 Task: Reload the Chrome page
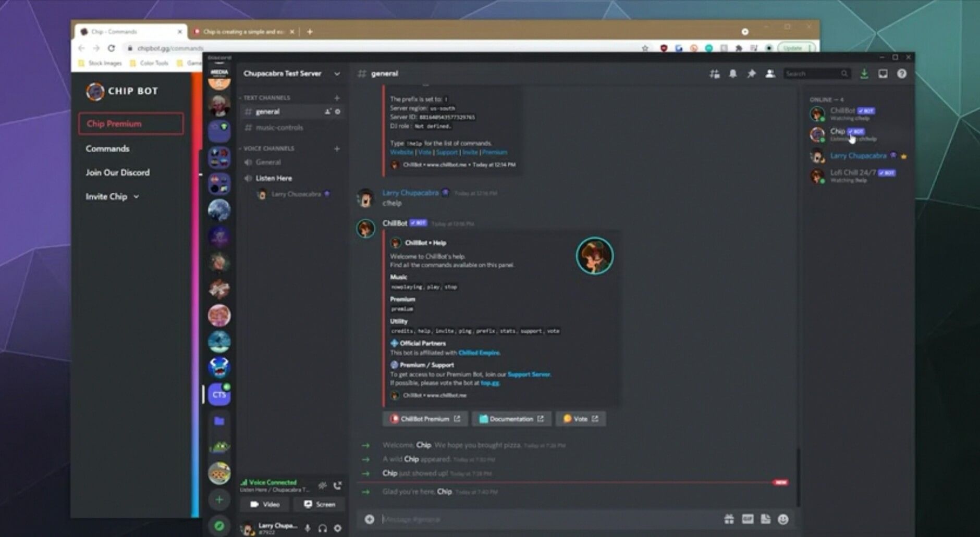(111, 48)
